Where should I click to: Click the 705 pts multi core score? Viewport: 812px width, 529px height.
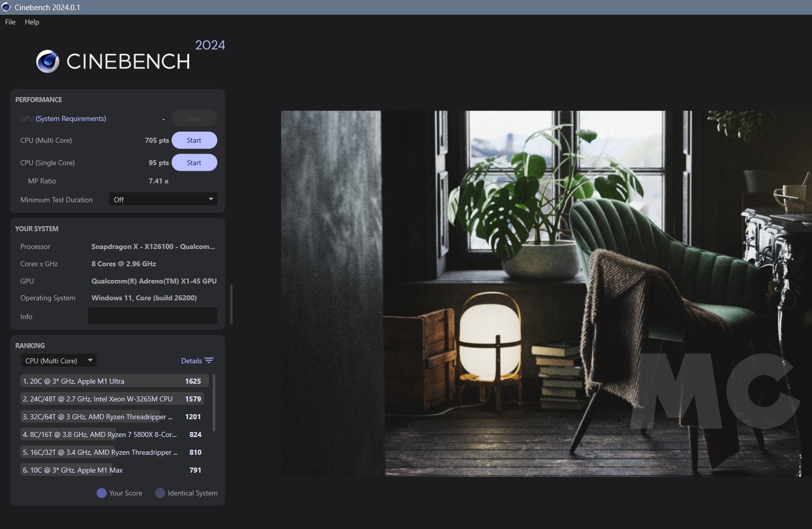point(157,140)
